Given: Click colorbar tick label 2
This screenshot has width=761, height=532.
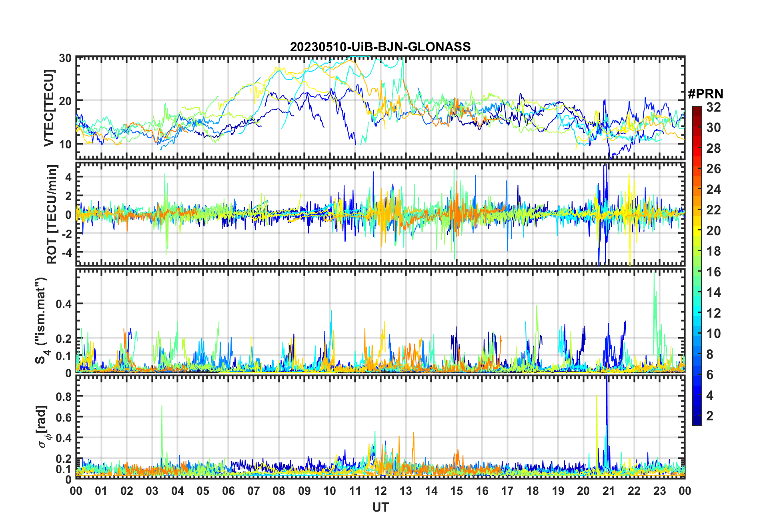Looking at the screenshot, I should coord(710,416).
